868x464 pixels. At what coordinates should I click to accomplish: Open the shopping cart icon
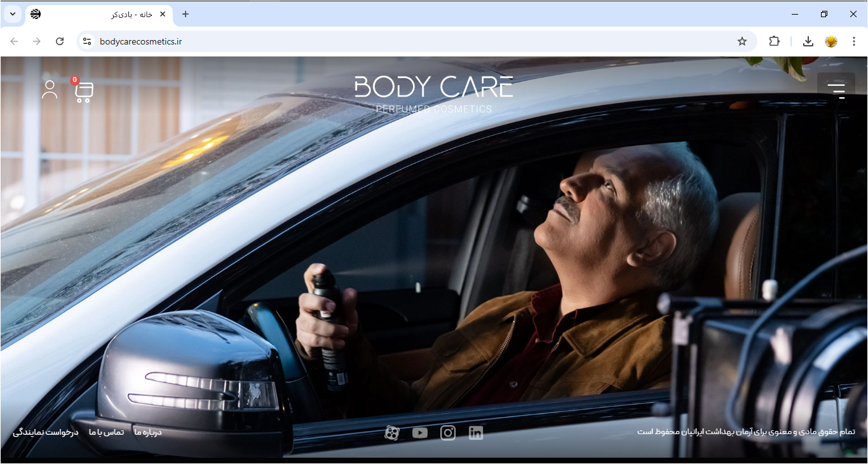click(x=84, y=92)
